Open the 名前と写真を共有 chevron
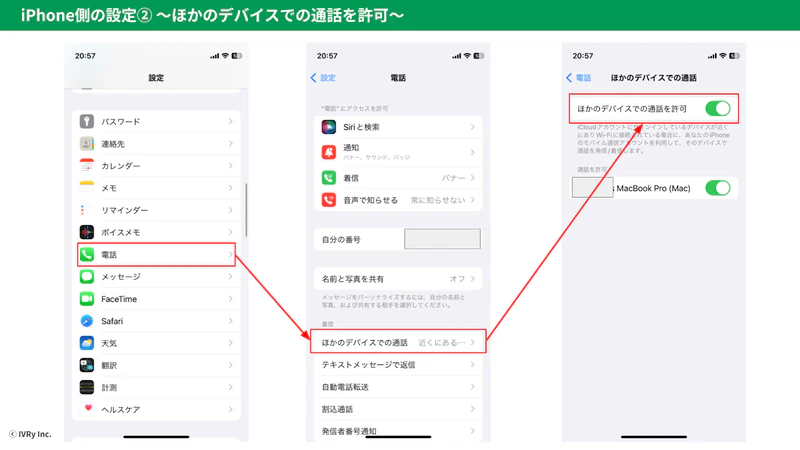Viewport: 800px width, 450px height. (x=472, y=279)
